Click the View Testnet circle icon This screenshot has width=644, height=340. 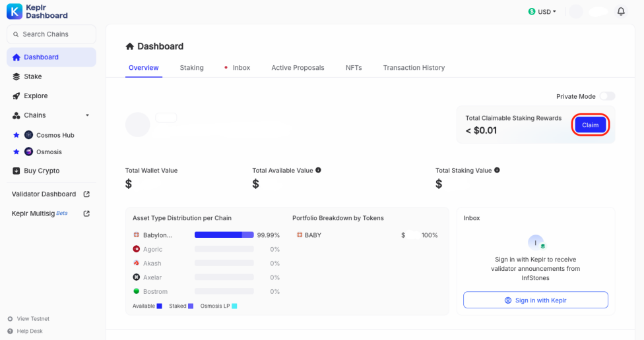point(11,319)
